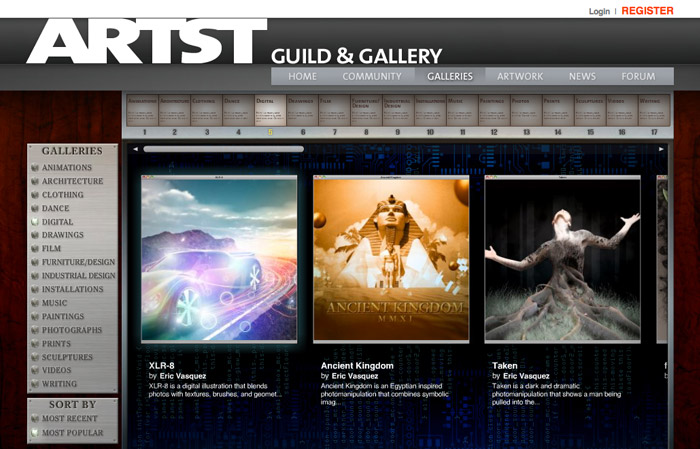700x449 pixels.
Task: Select Digital in Galleries sidebar
Action: (x=57, y=222)
